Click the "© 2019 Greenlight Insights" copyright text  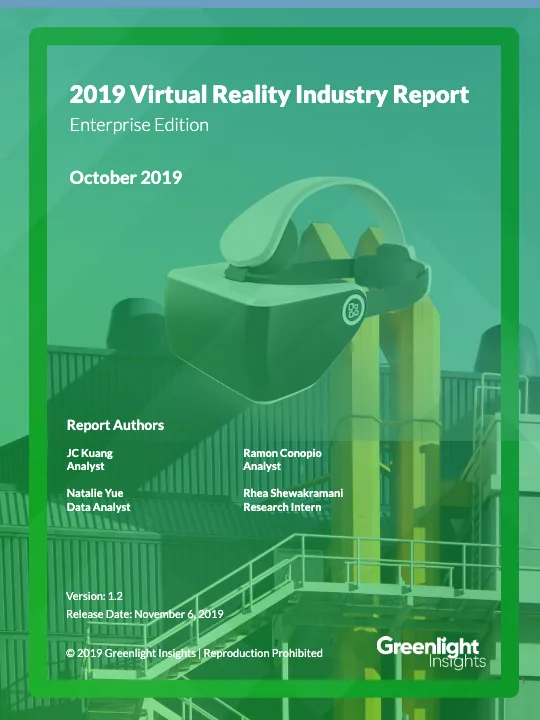pyautogui.click(x=131, y=653)
